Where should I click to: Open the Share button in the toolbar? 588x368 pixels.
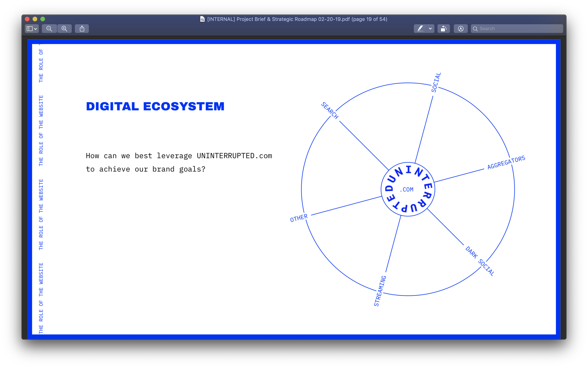[82, 29]
